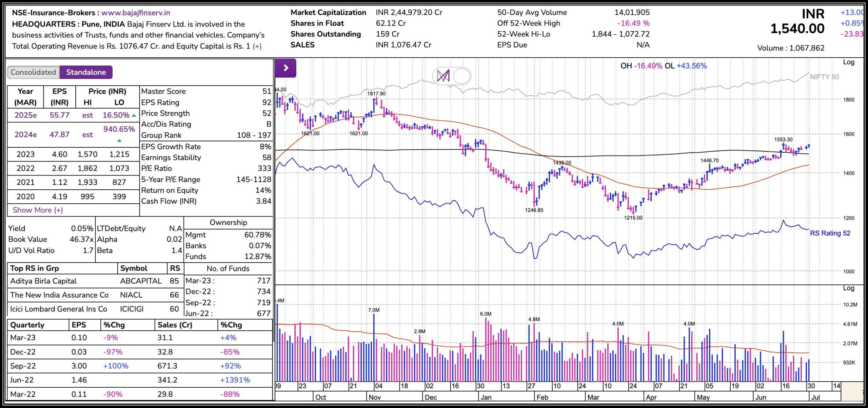
Task: Click the 50-Day Avg Volume value
Action: 632,13
